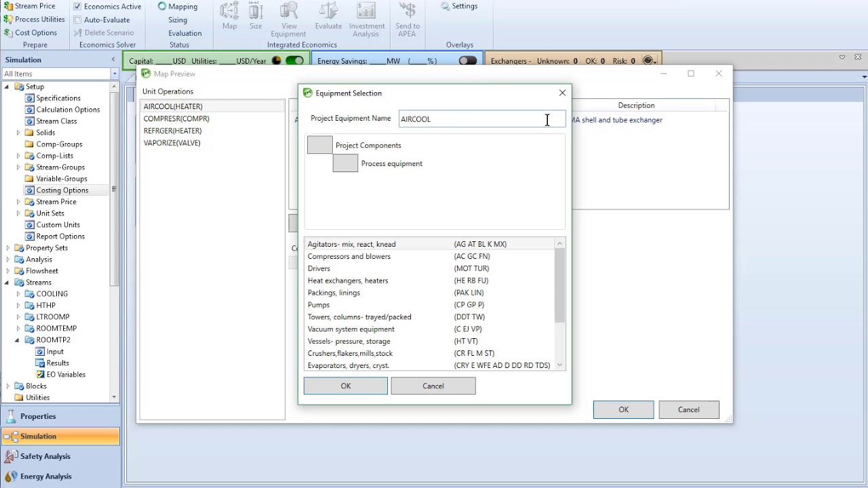The width and height of the screenshot is (868, 488).
Task: Turn off the Capital and Utilities toggle
Action: (294, 61)
